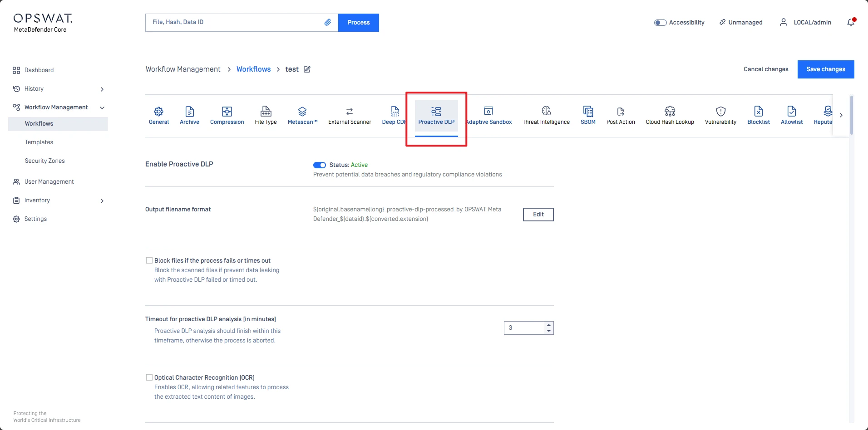Open the Workflows sidebar item
Screen dimensions: 868x430
58,124
